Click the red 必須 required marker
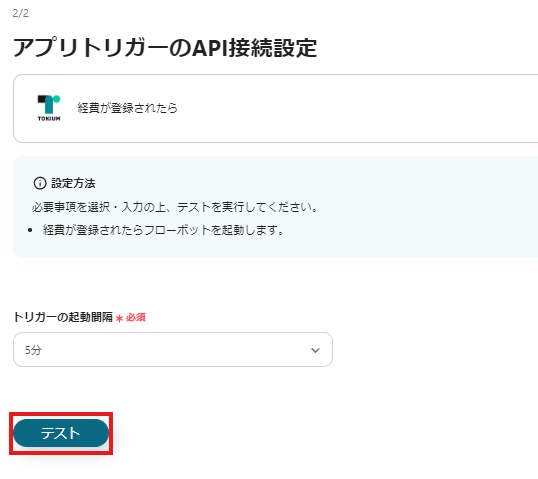This screenshot has width=538, height=479. (x=136, y=317)
